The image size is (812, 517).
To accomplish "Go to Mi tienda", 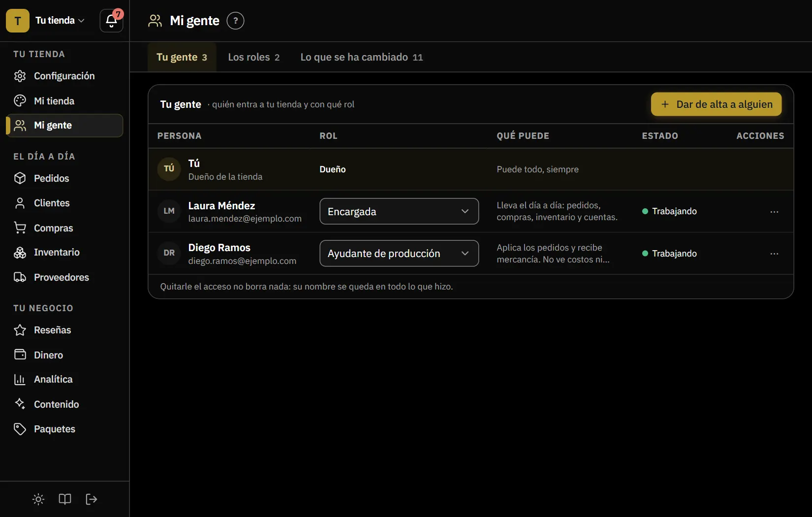I will pos(64,101).
